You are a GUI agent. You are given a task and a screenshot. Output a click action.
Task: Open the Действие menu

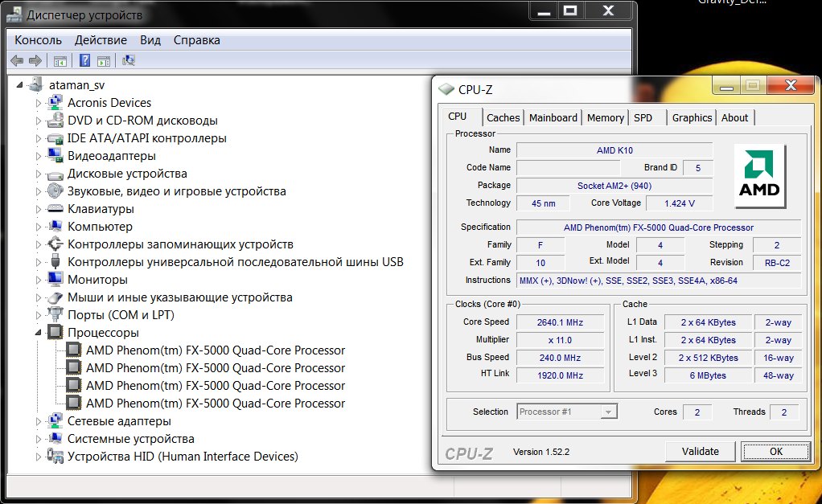click(101, 40)
